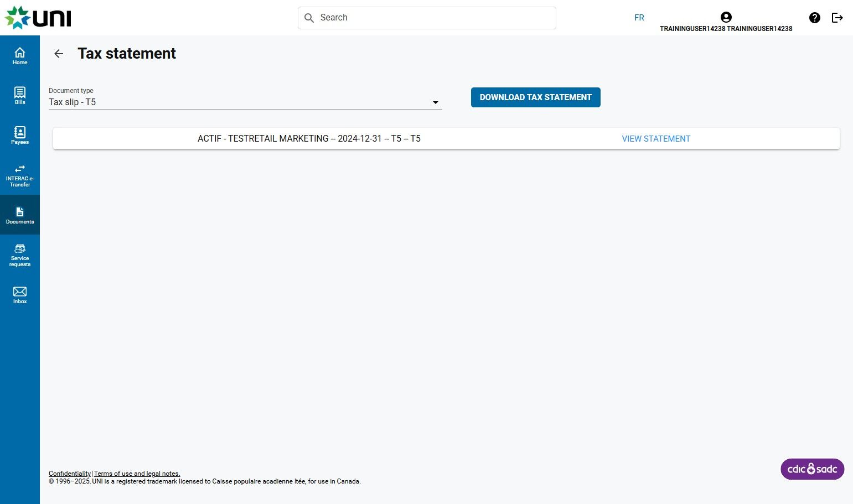The image size is (853, 504).
Task: Open INTERAC e-Transfer page
Action: tap(20, 175)
